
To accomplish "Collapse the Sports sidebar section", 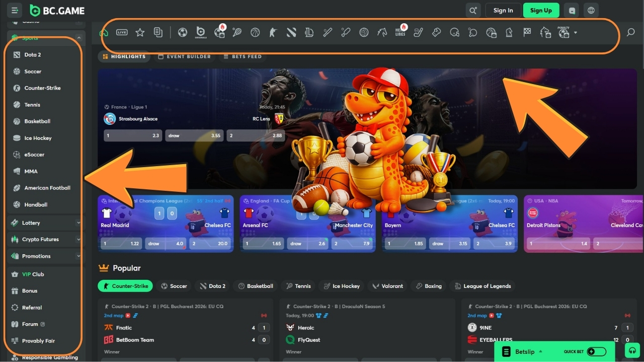I will [x=78, y=38].
